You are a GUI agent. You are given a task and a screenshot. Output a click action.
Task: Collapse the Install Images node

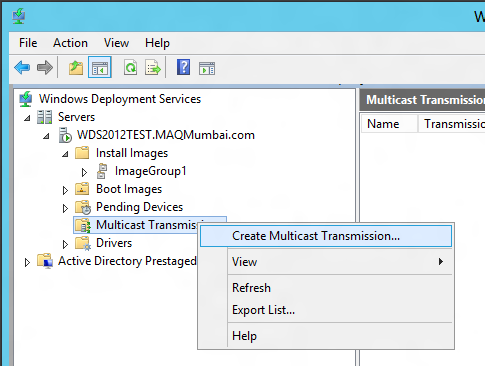(65, 154)
